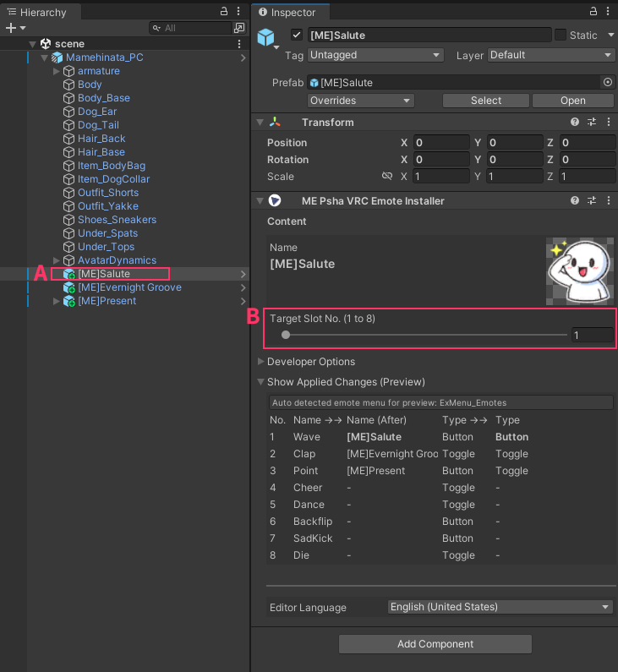618x672 pixels.
Task: Enable the Static checkbox
Action: (561, 35)
